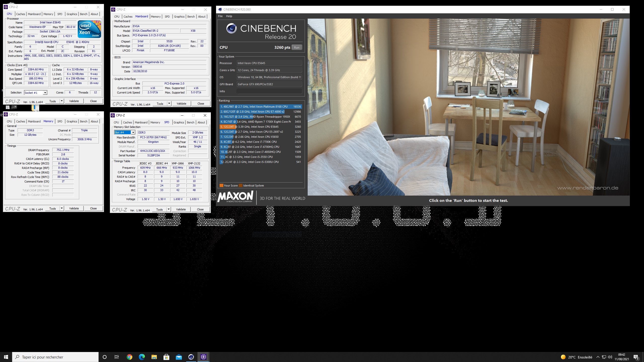The width and height of the screenshot is (644, 362).
Task: Open Windows Start menu
Action: pos(6,357)
